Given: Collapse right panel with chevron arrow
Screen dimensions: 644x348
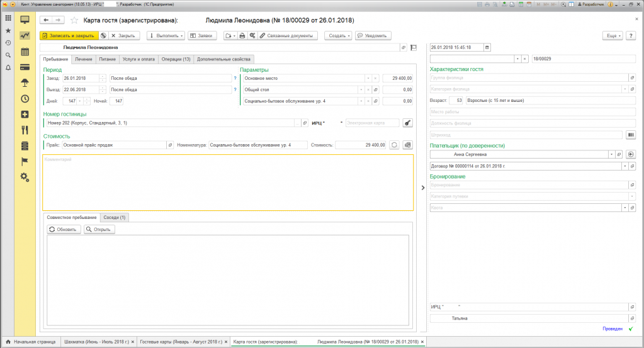Looking at the screenshot, I should tap(423, 188).
